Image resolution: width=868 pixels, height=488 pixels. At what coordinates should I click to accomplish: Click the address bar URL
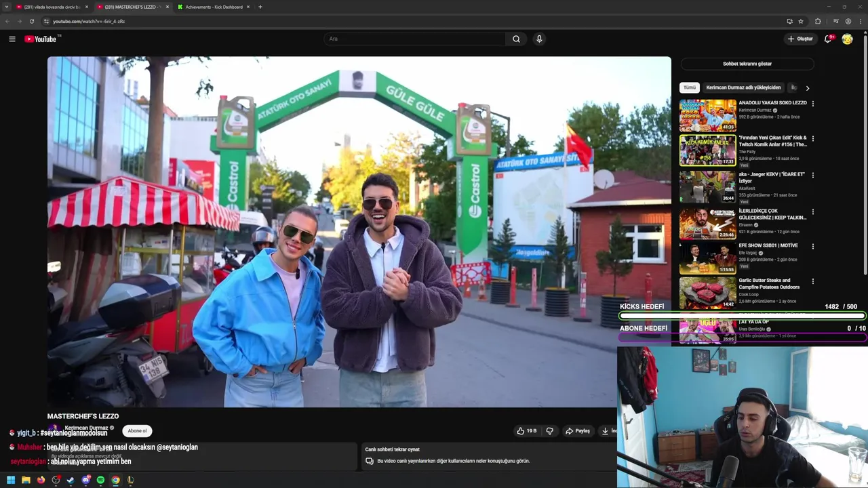(89, 21)
